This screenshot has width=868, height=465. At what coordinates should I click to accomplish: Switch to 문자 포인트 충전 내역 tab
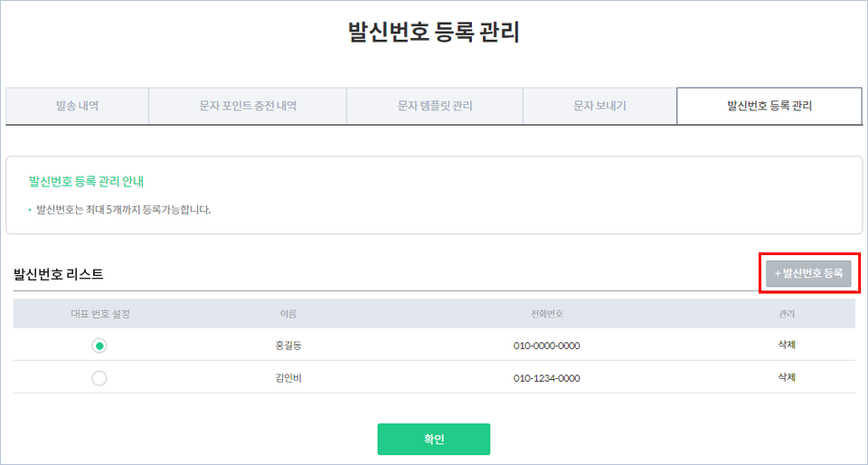[248, 106]
